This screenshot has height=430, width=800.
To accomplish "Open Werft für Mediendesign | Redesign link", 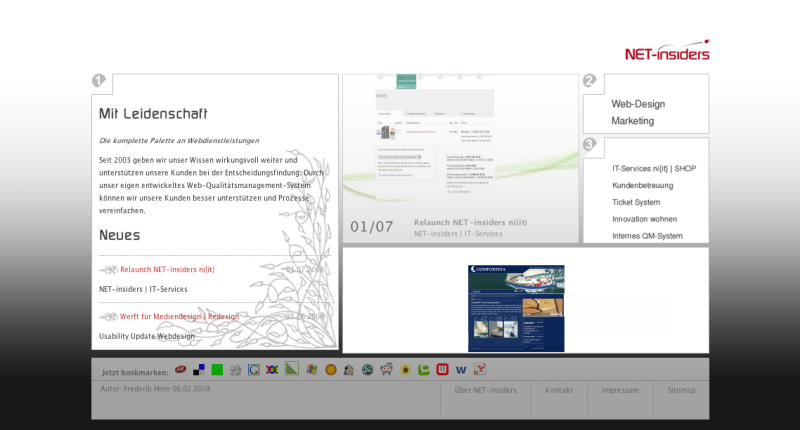I will click(x=179, y=316).
